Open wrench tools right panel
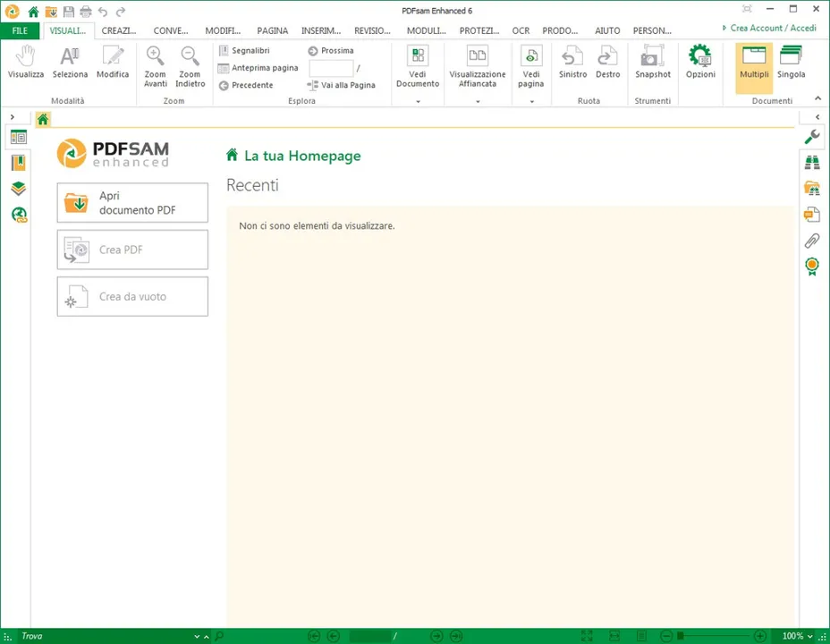This screenshot has height=644, width=830. 812,137
